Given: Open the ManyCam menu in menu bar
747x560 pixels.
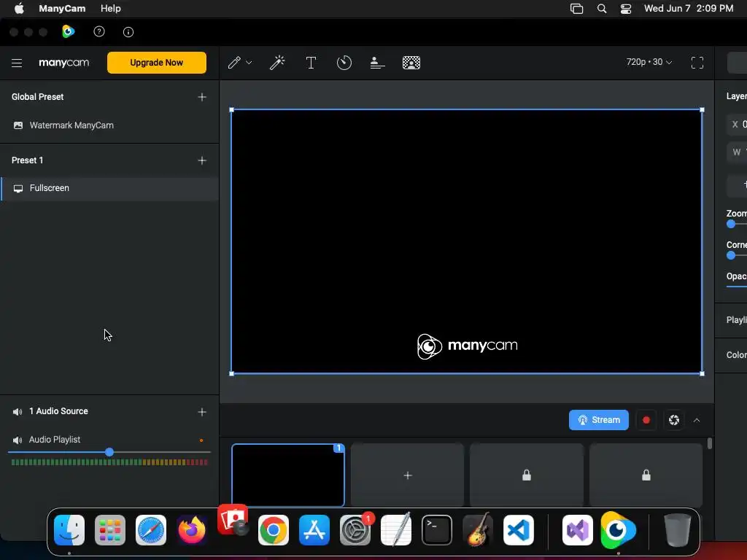Looking at the screenshot, I should pyautogui.click(x=62, y=9).
